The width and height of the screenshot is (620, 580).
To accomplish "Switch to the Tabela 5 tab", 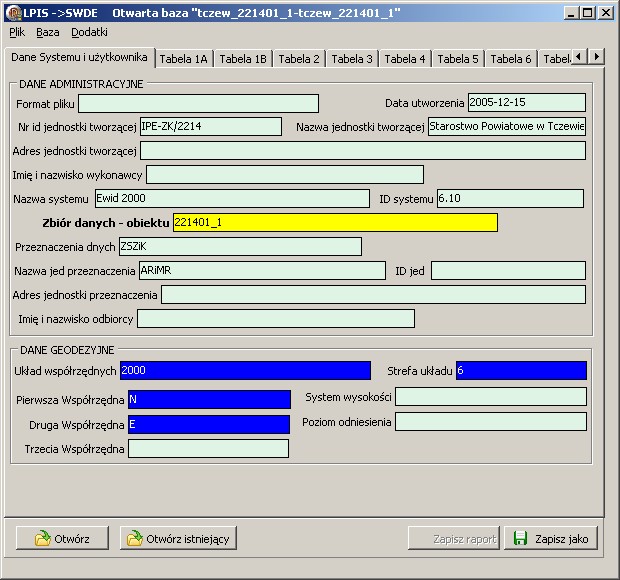I will point(458,59).
